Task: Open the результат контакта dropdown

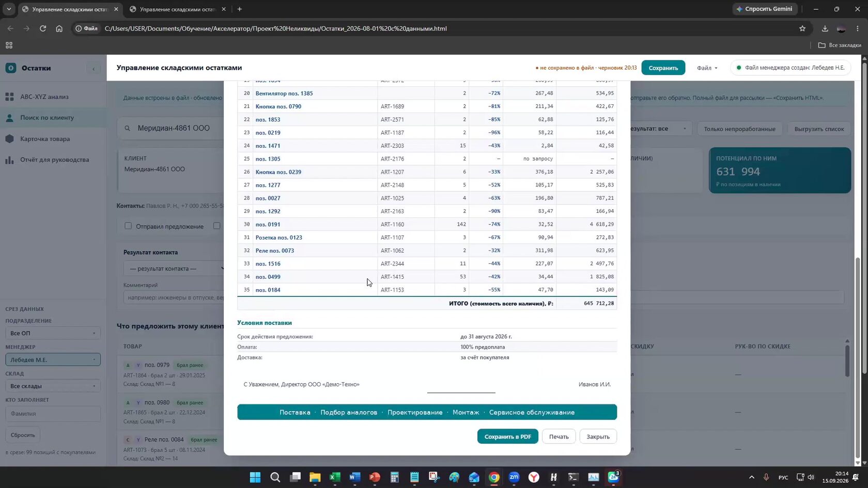Action: [174, 269]
